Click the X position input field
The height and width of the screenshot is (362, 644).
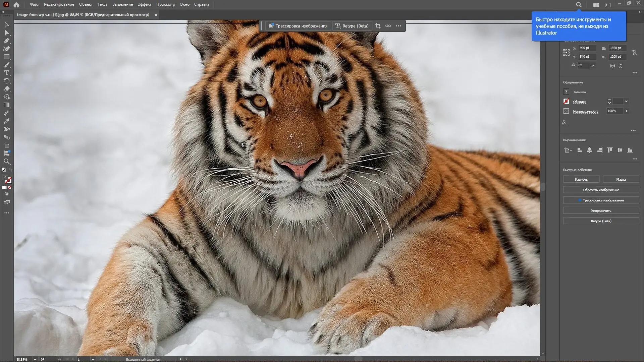point(587,48)
